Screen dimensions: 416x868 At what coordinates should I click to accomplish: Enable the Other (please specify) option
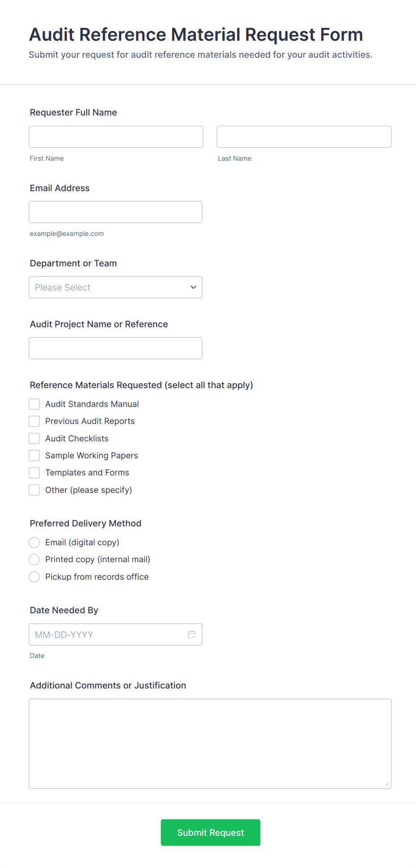click(34, 490)
